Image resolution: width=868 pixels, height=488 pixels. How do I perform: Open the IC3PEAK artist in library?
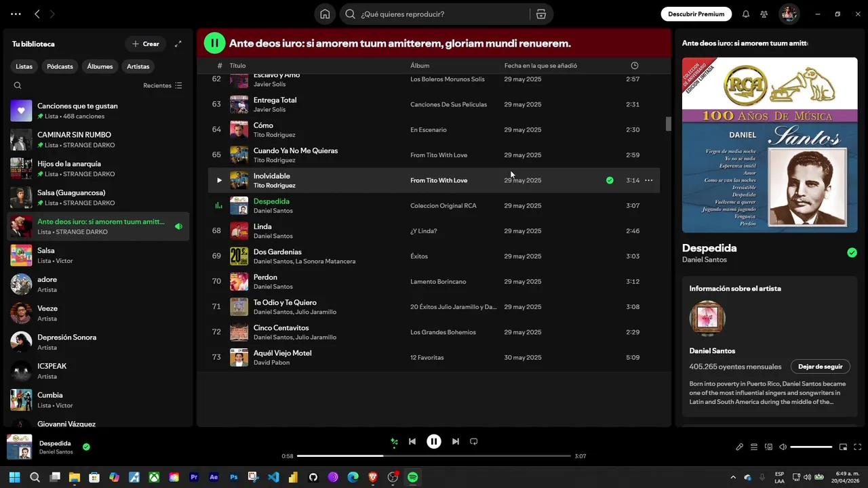click(x=98, y=371)
